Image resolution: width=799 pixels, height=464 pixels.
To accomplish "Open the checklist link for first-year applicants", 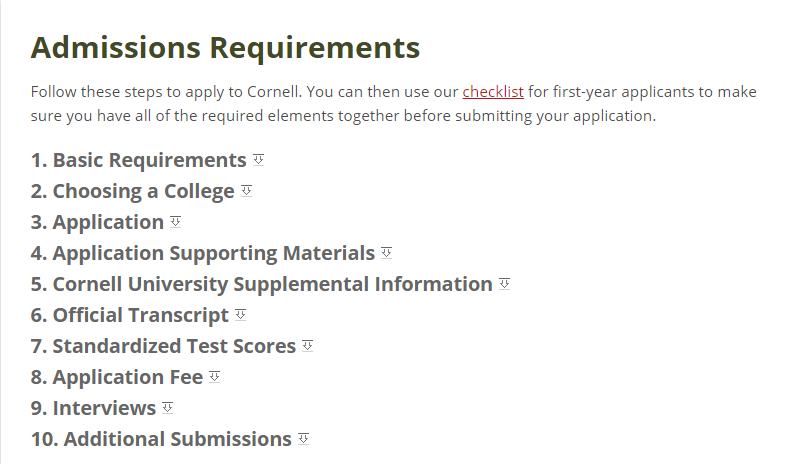I will (x=493, y=92).
